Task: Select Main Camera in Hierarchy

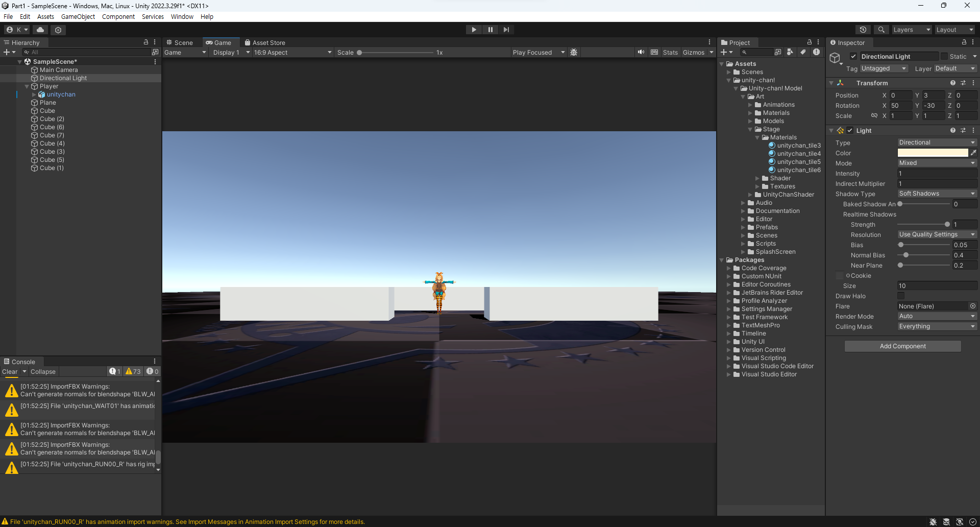Action: [59, 70]
